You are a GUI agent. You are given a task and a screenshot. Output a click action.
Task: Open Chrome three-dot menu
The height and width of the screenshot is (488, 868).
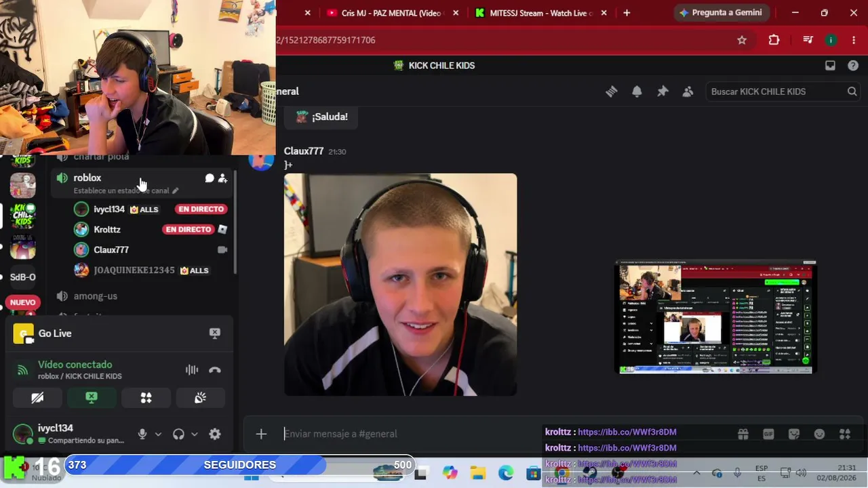pyautogui.click(x=854, y=40)
